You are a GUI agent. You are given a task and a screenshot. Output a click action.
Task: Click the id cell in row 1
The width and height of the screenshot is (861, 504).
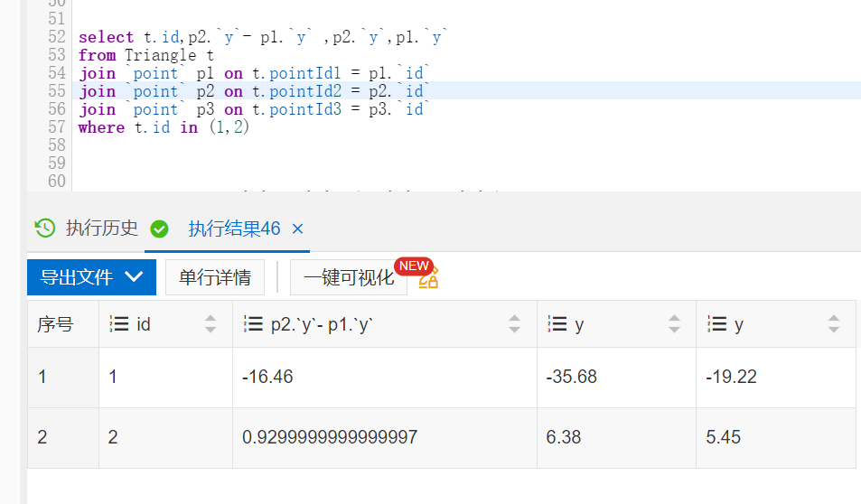pyautogui.click(x=165, y=378)
